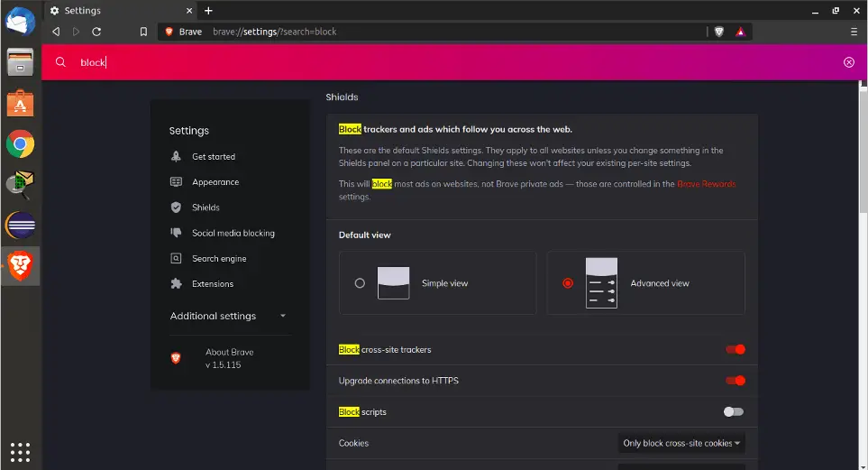The image size is (868, 470).
Task: Open Files manager from the dock
Action: pos(20,61)
